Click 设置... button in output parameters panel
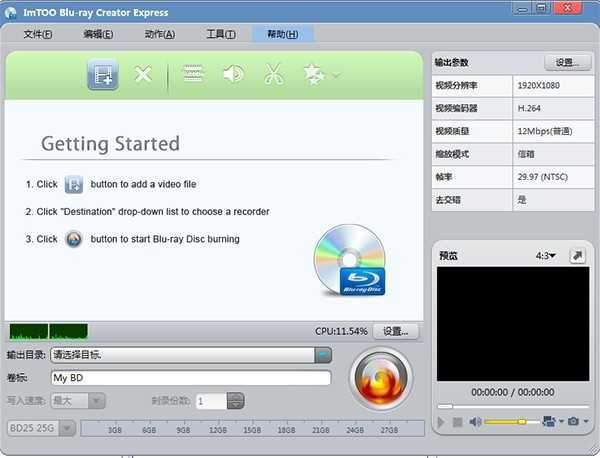This screenshot has height=458, width=600. (567, 62)
